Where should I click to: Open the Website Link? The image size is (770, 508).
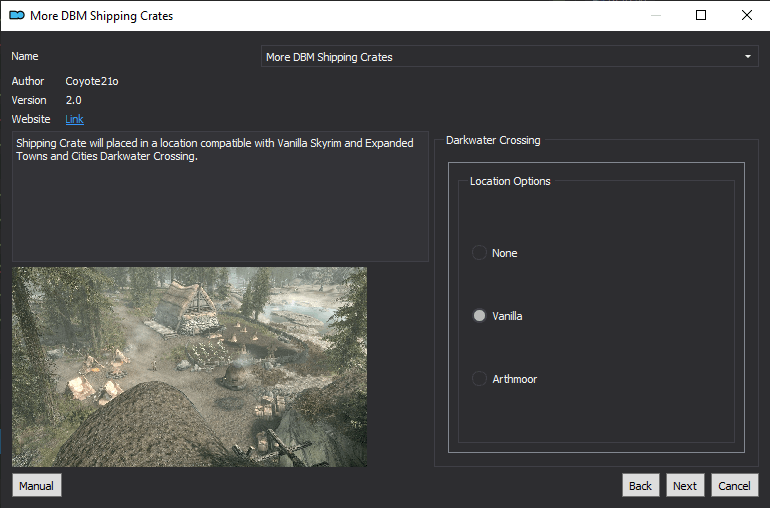(74, 119)
